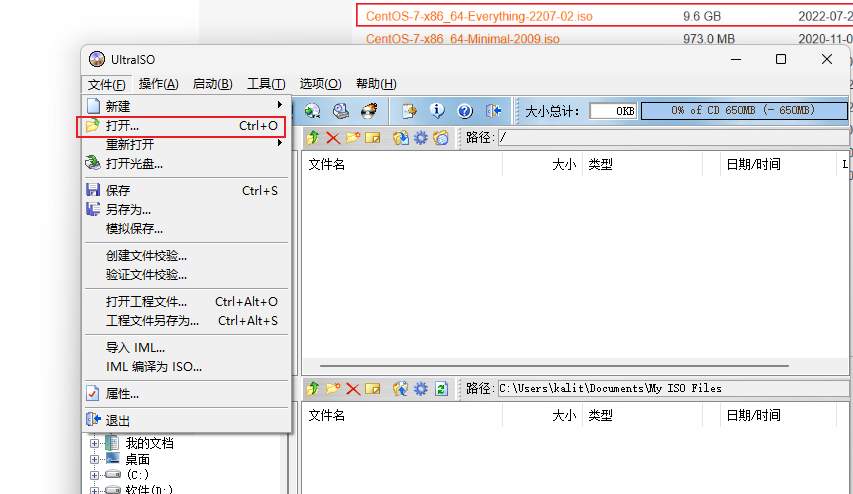Click the question-mark help icon

click(465, 111)
